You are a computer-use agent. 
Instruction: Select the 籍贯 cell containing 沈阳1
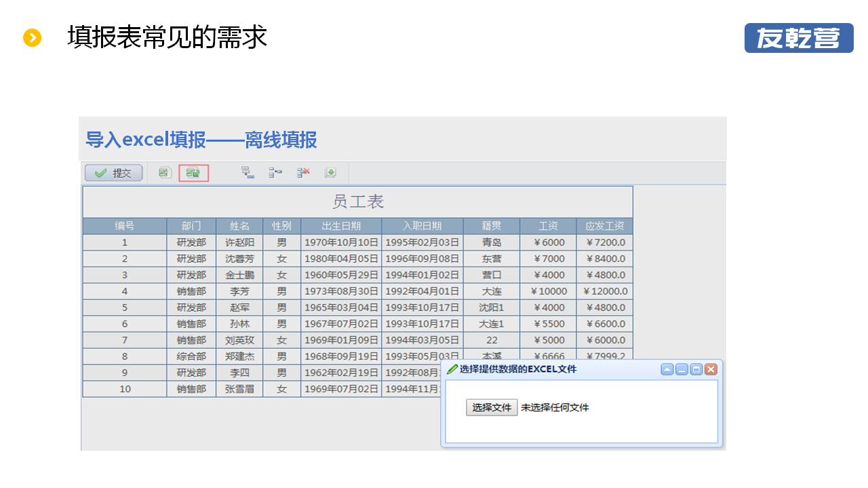pyautogui.click(x=492, y=308)
